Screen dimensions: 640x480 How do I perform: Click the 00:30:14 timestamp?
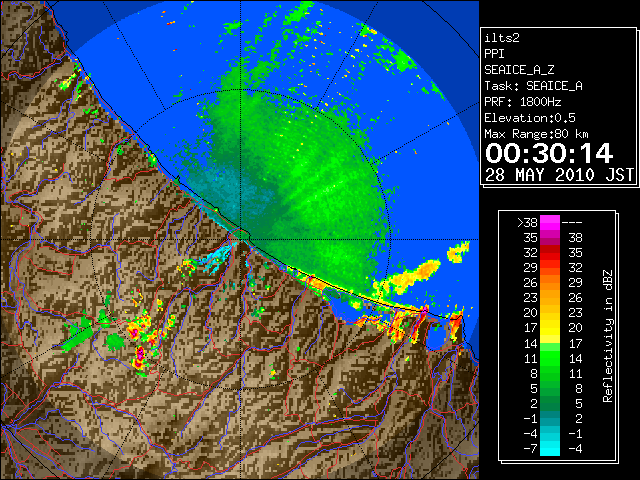point(549,153)
